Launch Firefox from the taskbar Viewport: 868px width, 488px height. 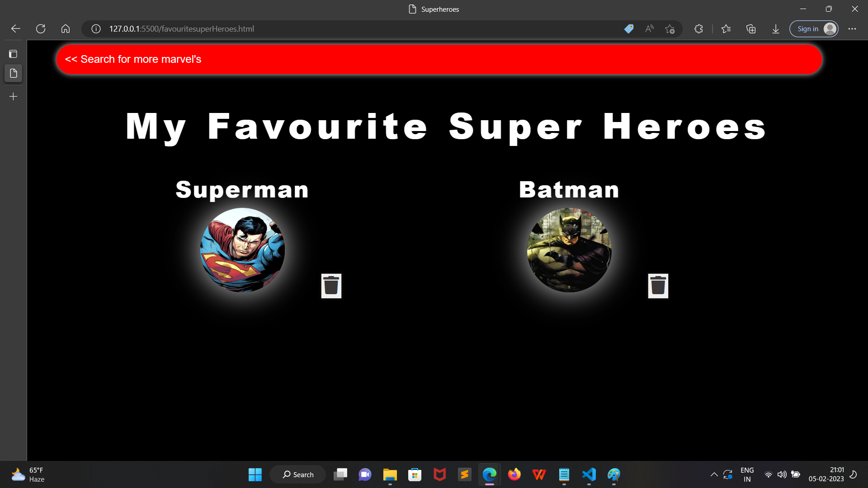[x=514, y=474]
